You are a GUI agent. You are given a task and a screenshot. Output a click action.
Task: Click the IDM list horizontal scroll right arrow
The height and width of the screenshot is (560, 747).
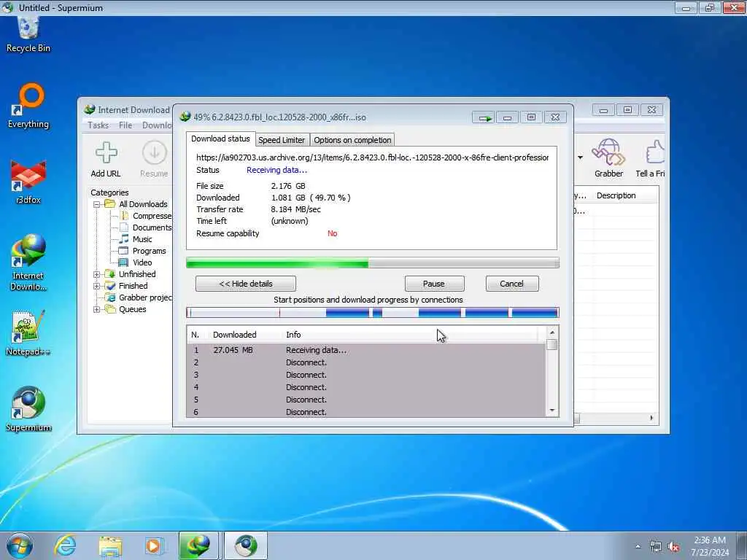click(651, 418)
